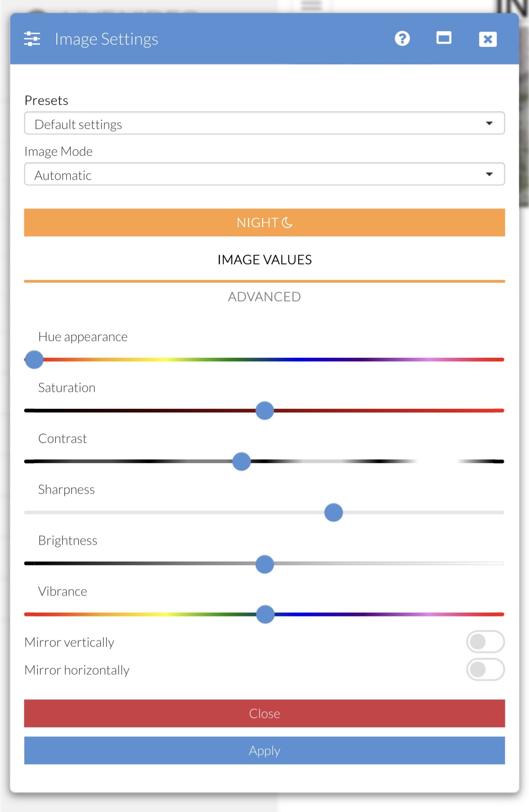This screenshot has width=529, height=812.
Task: Click the window resize icon in header
Action: [444, 38]
